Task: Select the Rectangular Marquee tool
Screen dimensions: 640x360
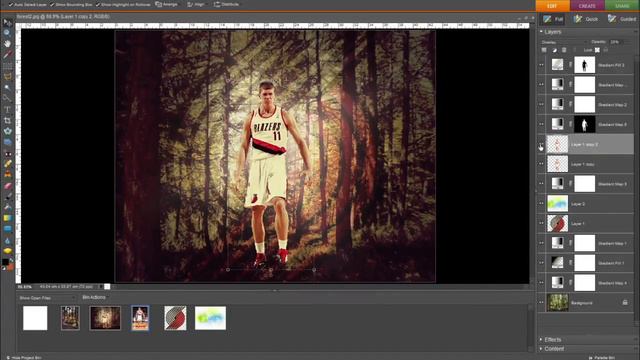Action: (7, 66)
